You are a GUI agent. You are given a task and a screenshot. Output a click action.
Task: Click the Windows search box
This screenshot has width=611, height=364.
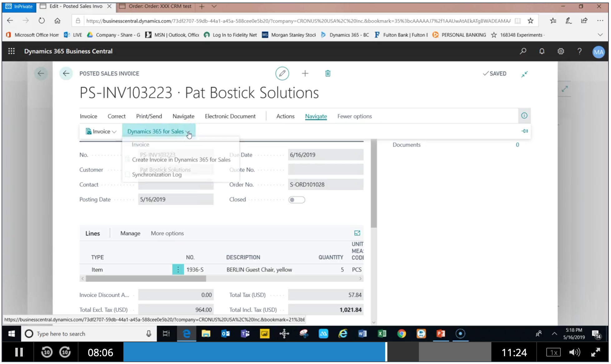(88, 334)
